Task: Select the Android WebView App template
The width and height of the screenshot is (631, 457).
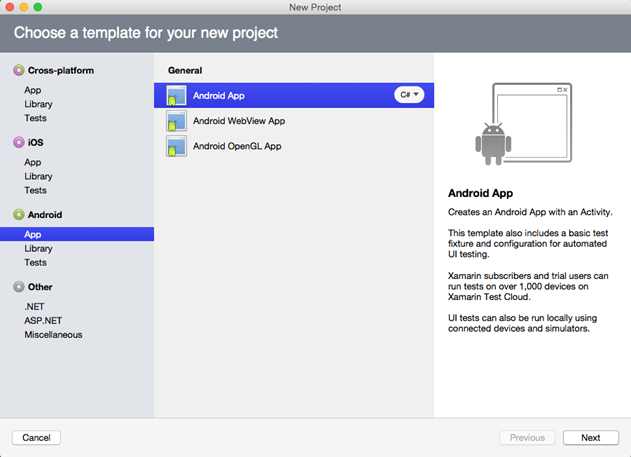Action: 239,121
